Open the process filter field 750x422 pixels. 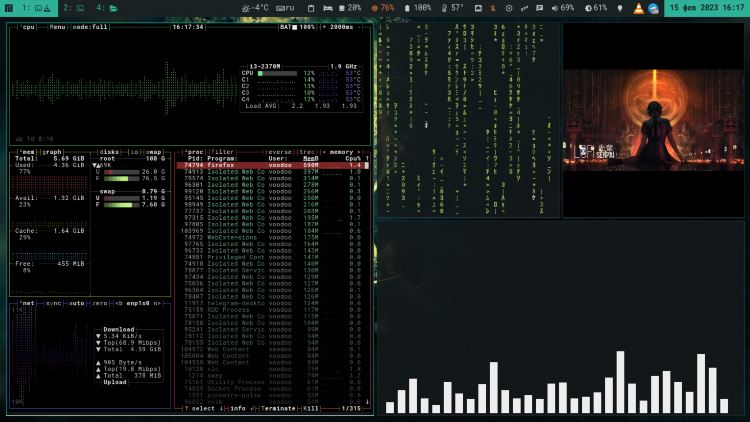222,152
